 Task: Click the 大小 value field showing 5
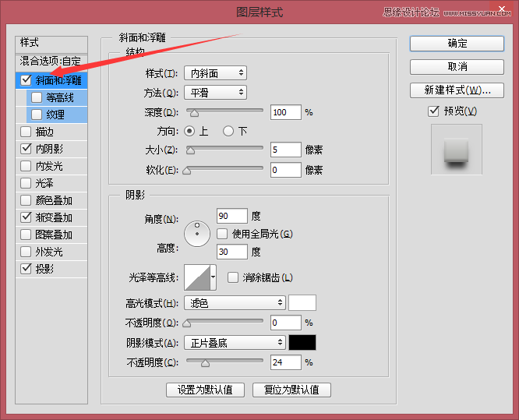coord(286,150)
